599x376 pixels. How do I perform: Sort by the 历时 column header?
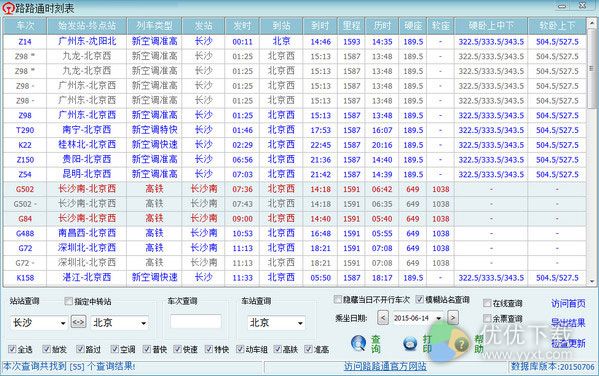(382, 26)
